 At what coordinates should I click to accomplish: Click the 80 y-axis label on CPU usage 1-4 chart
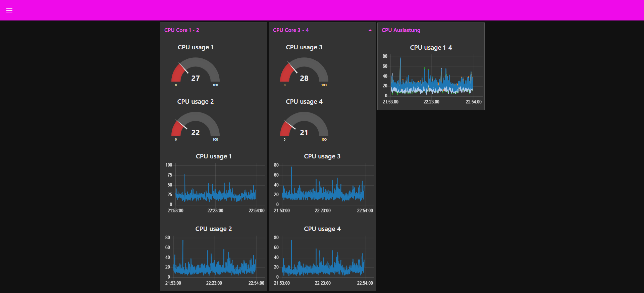pyautogui.click(x=385, y=56)
